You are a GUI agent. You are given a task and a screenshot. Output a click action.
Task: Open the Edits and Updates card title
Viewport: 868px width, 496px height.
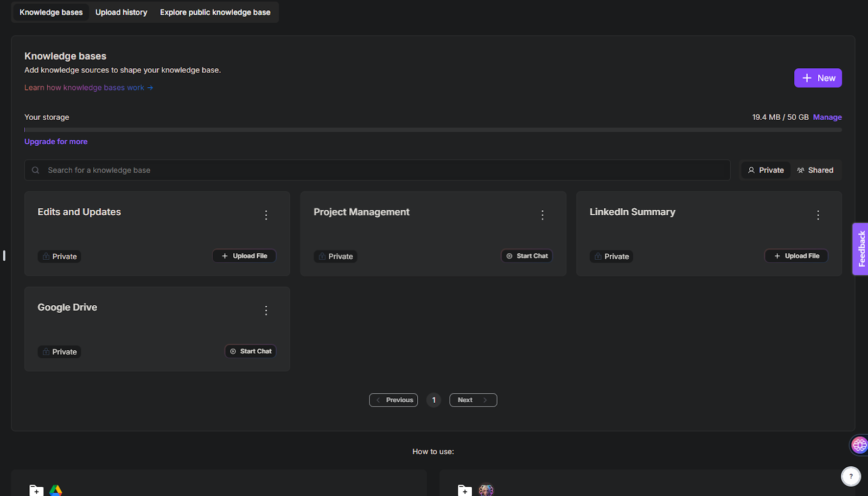click(x=79, y=212)
